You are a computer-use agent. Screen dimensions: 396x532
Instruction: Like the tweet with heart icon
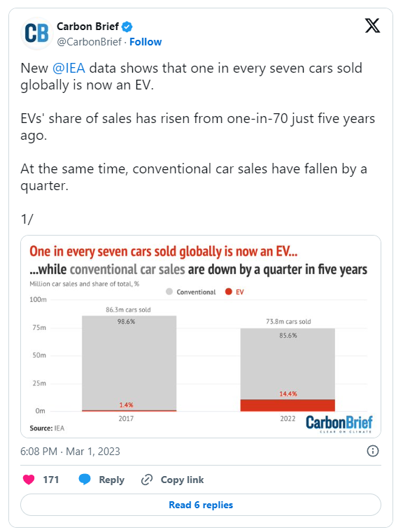[29, 480]
